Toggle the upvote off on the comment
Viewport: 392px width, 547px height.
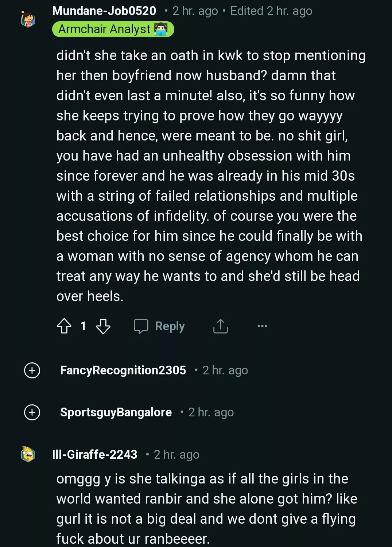click(x=64, y=326)
